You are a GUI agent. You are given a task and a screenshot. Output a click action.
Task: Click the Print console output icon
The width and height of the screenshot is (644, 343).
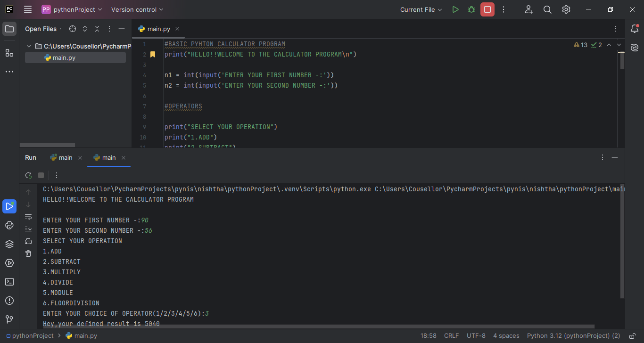(x=28, y=241)
